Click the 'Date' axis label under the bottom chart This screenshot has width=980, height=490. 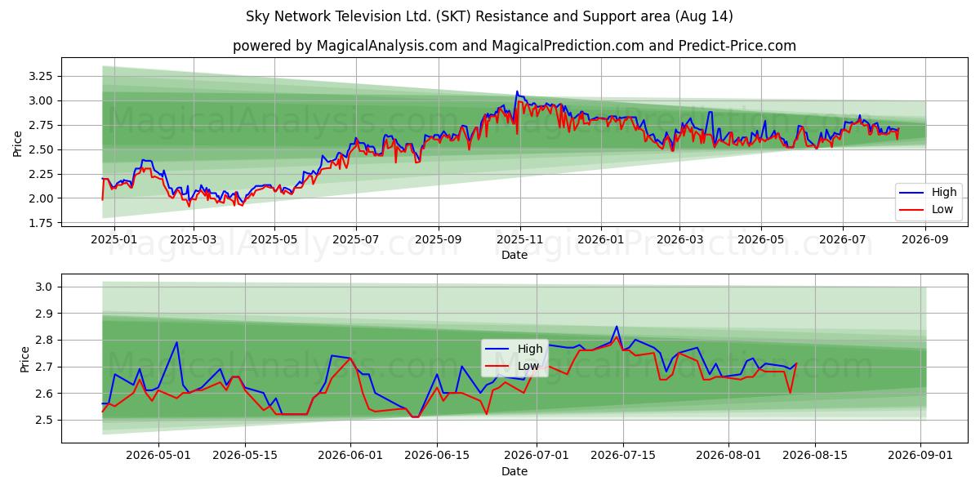514,471
